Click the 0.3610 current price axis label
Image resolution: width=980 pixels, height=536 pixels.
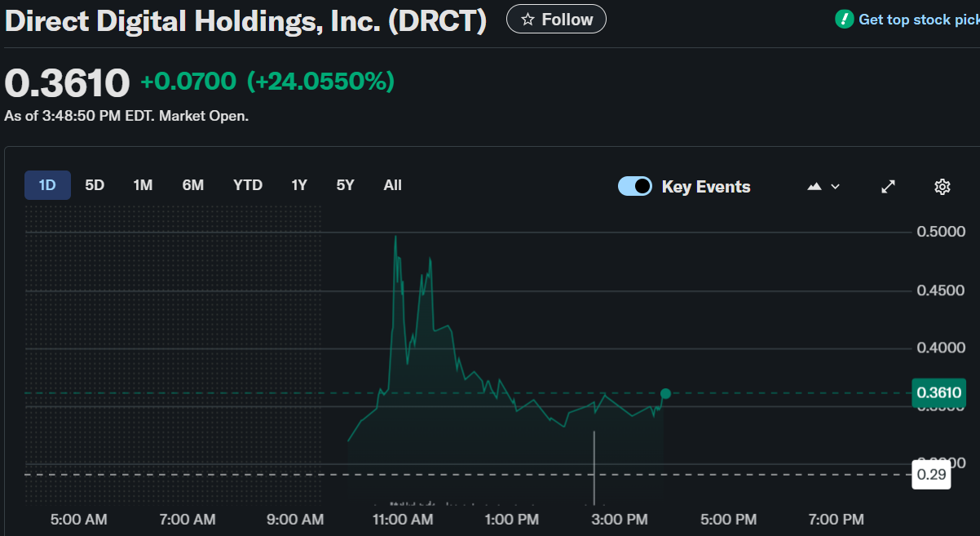[x=939, y=392]
